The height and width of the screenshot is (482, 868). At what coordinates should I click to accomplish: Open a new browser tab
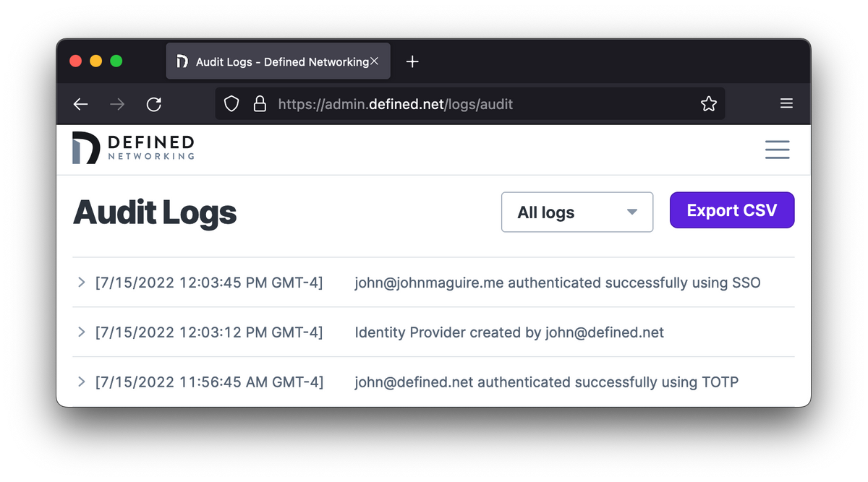pos(412,61)
